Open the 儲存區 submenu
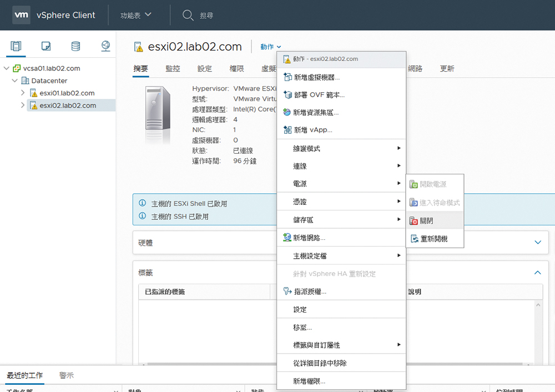Image resolution: width=555 pixels, height=392 pixels. [x=341, y=219]
